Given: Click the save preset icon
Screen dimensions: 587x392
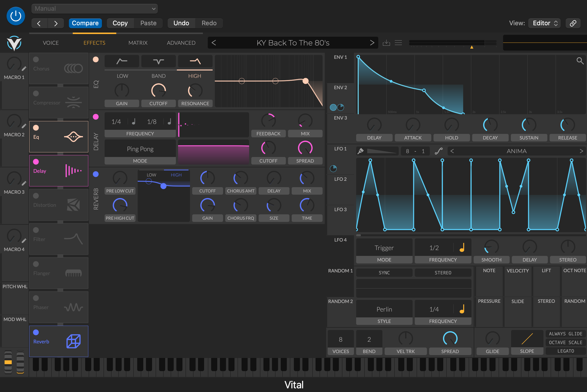Looking at the screenshot, I should point(386,43).
